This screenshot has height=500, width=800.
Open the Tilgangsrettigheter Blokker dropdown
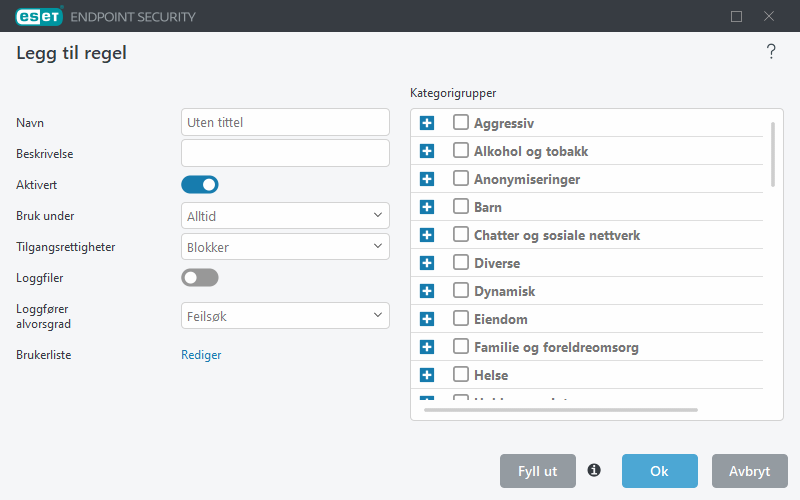(285, 247)
